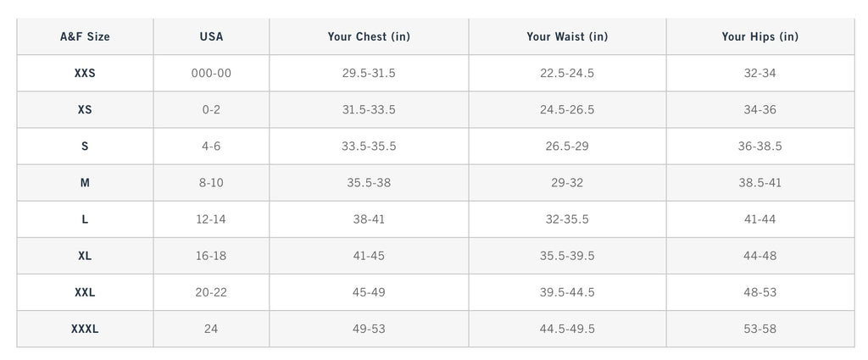Click the Your Hips (in) header

759,37
